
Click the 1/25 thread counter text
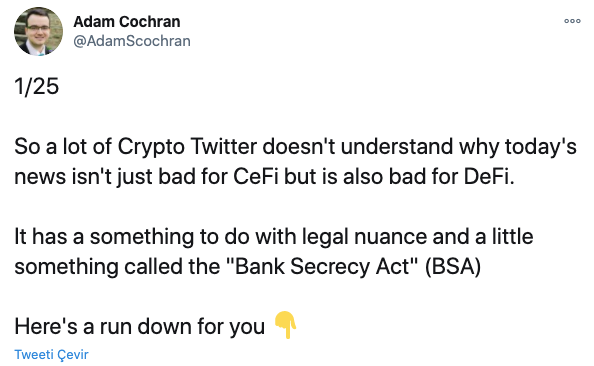pyautogui.click(x=37, y=86)
